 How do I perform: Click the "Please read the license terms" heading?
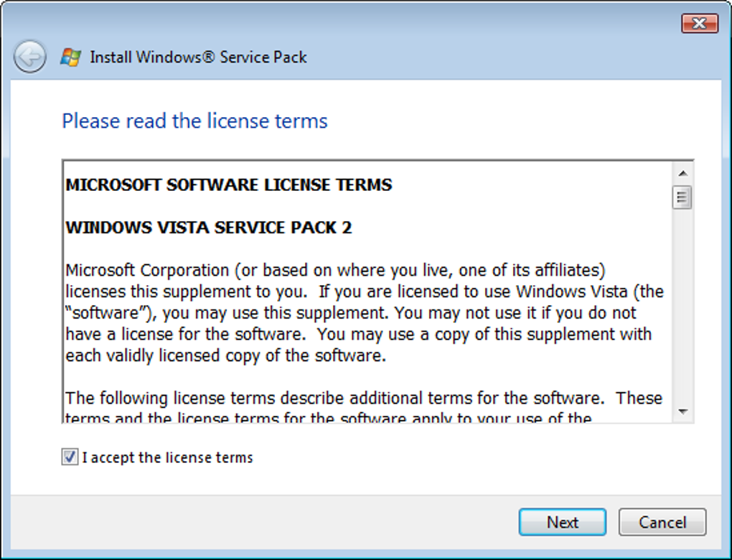194,121
